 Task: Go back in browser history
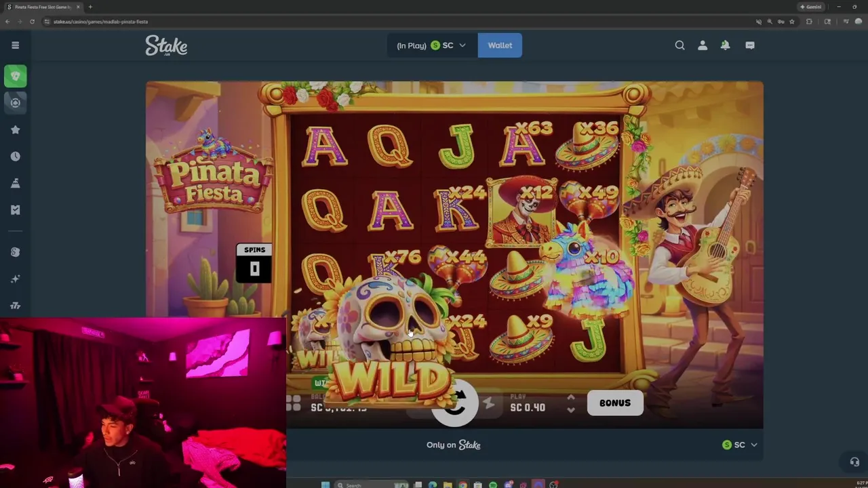point(7,22)
